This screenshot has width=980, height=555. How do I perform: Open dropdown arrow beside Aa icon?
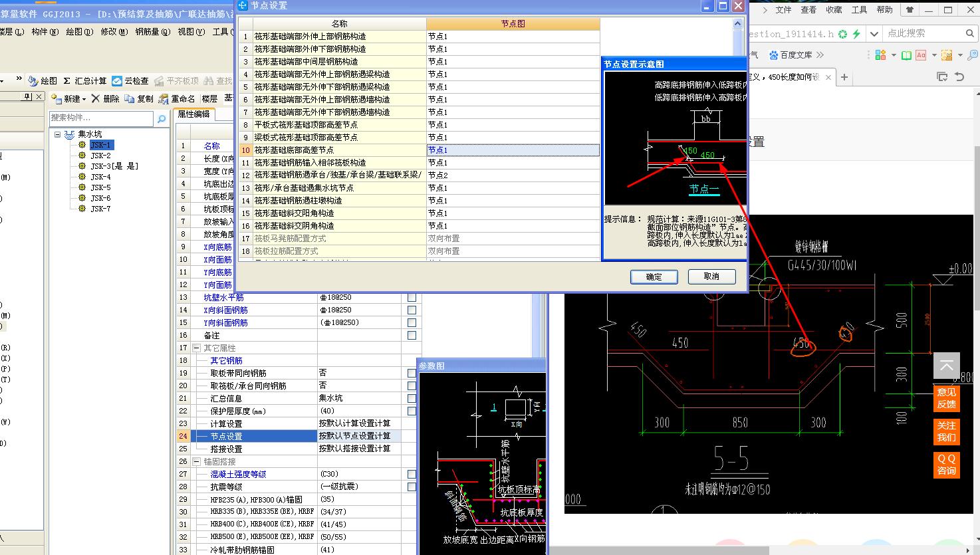[933, 55]
